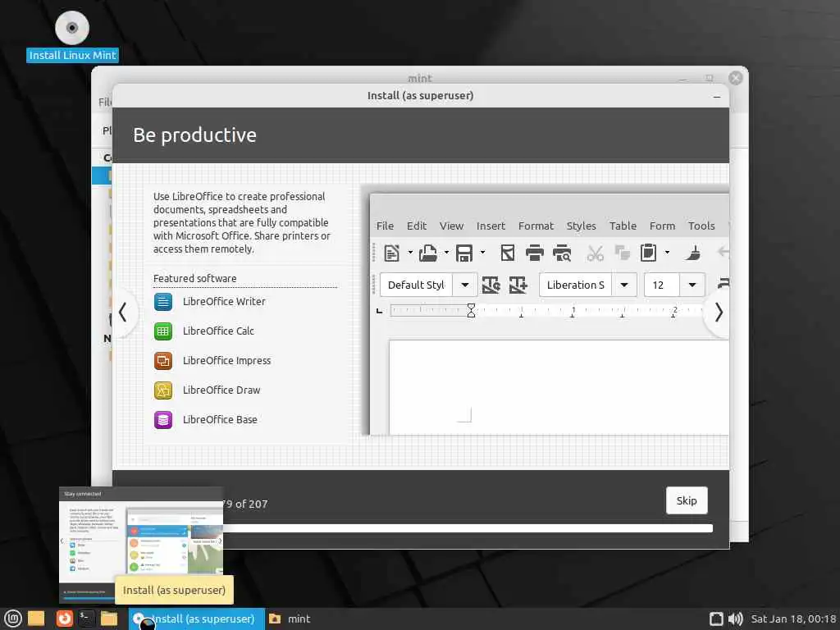Open Format menu in LibreOffice screenshot
840x630 pixels.
[x=536, y=226]
